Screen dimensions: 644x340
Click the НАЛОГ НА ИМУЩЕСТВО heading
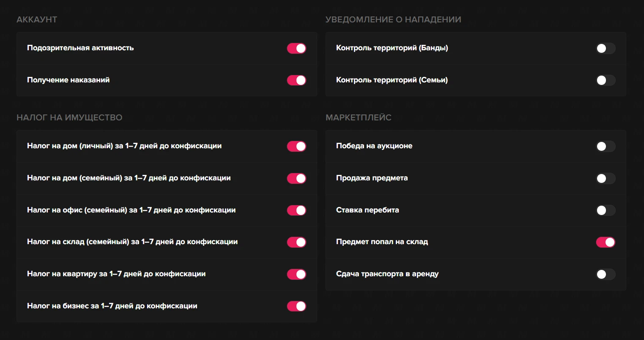tap(69, 117)
